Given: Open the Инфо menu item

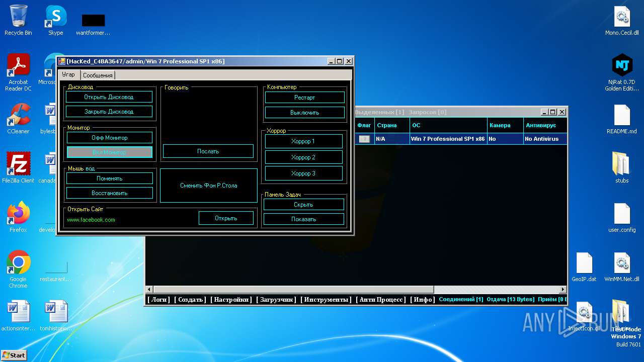Looking at the screenshot, I should pos(423,300).
